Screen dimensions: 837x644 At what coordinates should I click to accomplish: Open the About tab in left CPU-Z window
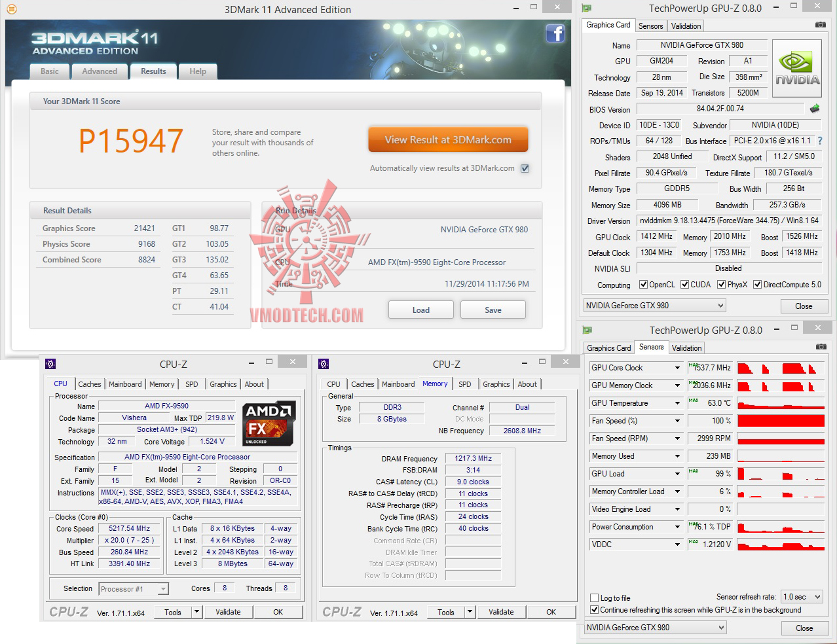254,384
